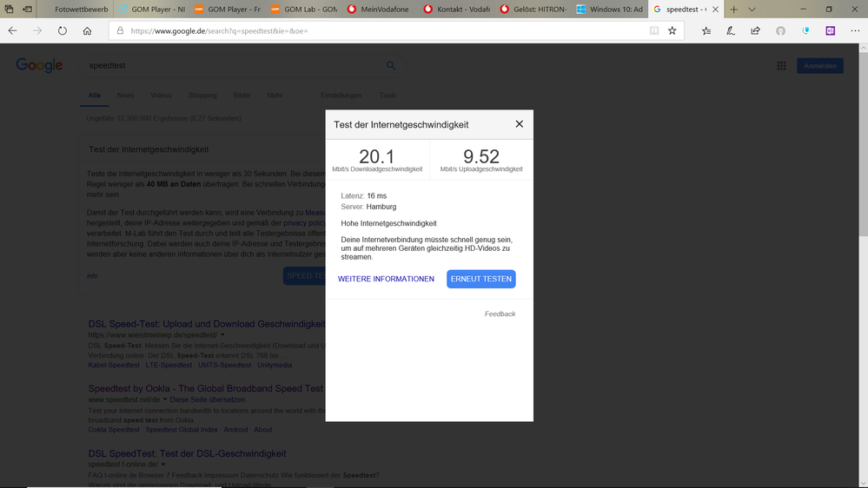Switch to the Fotowettbewerb tab
The width and height of the screenshot is (868, 488).
click(x=76, y=10)
